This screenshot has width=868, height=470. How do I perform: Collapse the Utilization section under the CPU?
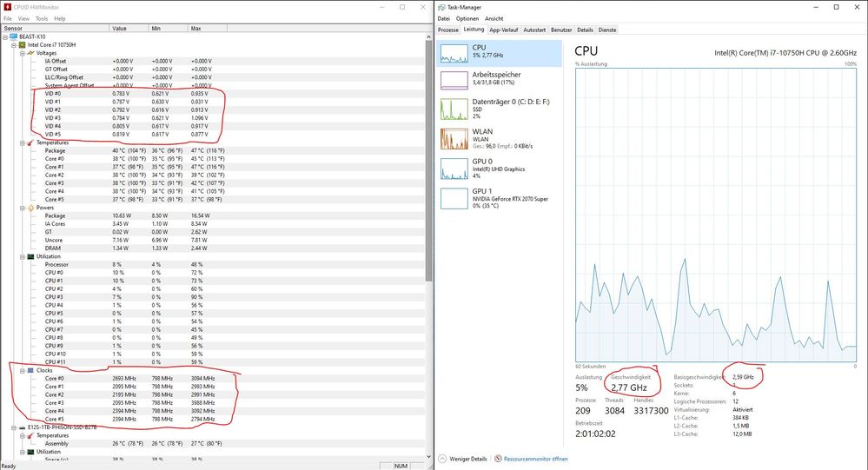point(23,257)
